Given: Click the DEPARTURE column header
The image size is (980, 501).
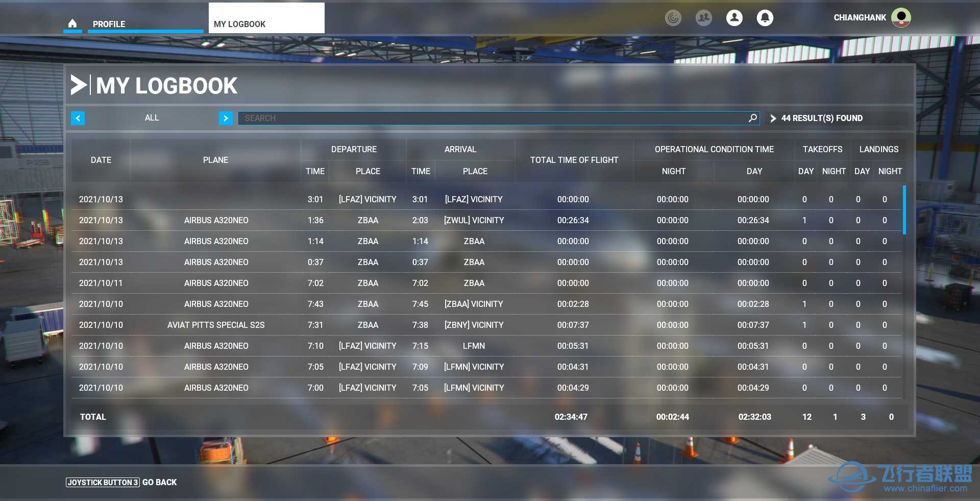Looking at the screenshot, I should 354,149.
